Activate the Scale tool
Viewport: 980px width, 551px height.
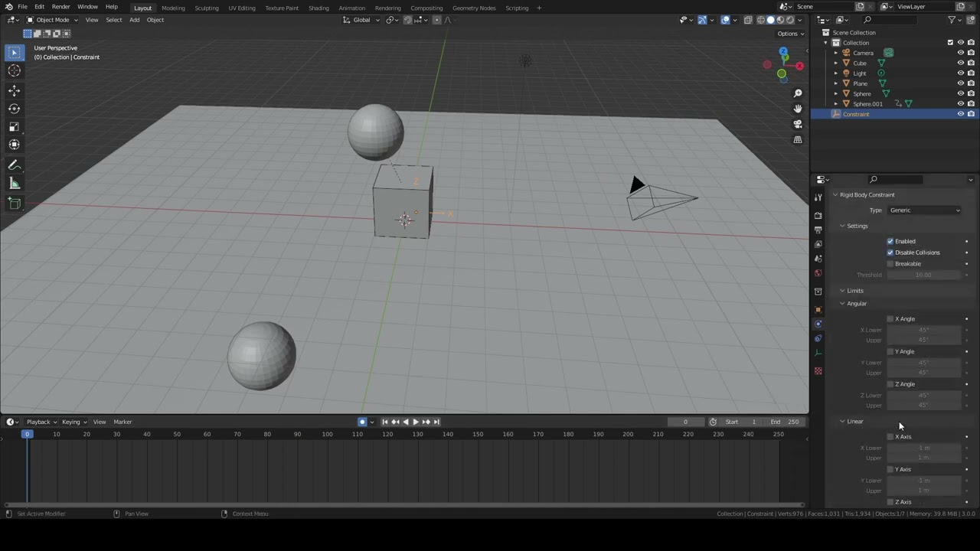pos(14,127)
